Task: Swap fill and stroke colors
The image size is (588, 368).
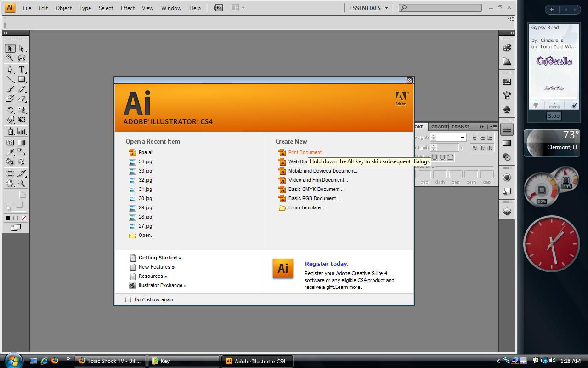Action: 23,193
